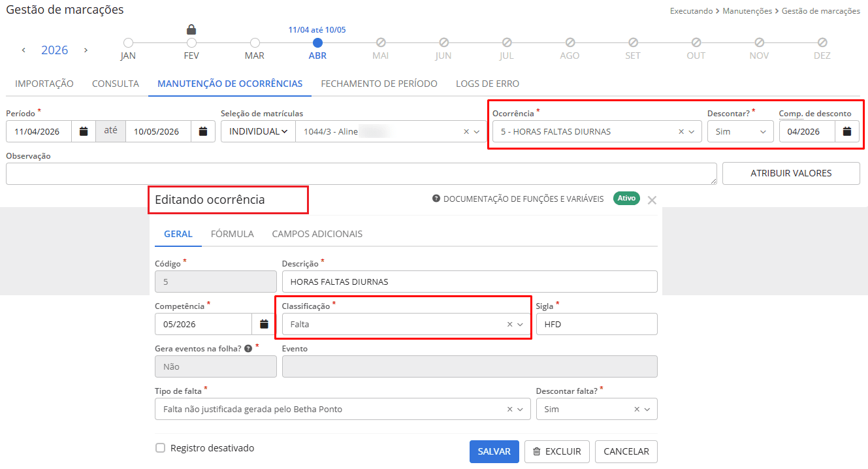This screenshot has height=469, width=868.
Task: Click the Sigla input field
Action: point(597,324)
